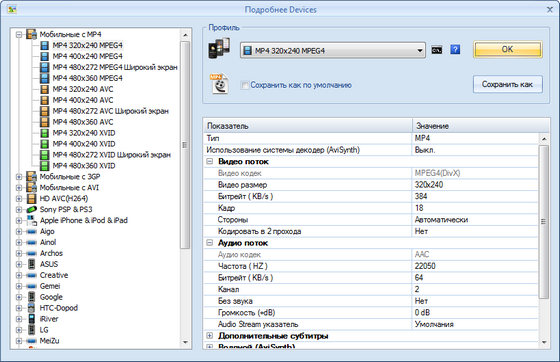Click the device tree vertical scrollbar thumb
The width and height of the screenshot is (560, 362).
[x=185, y=145]
